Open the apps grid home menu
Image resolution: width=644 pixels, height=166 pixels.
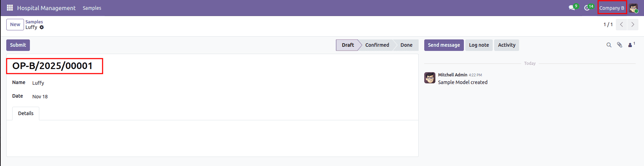coord(10,8)
